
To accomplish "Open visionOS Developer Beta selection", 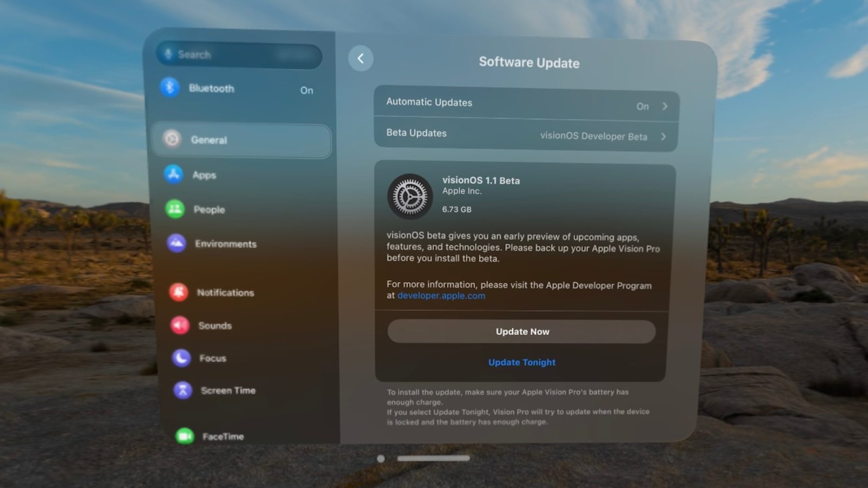I will [593, 136].
